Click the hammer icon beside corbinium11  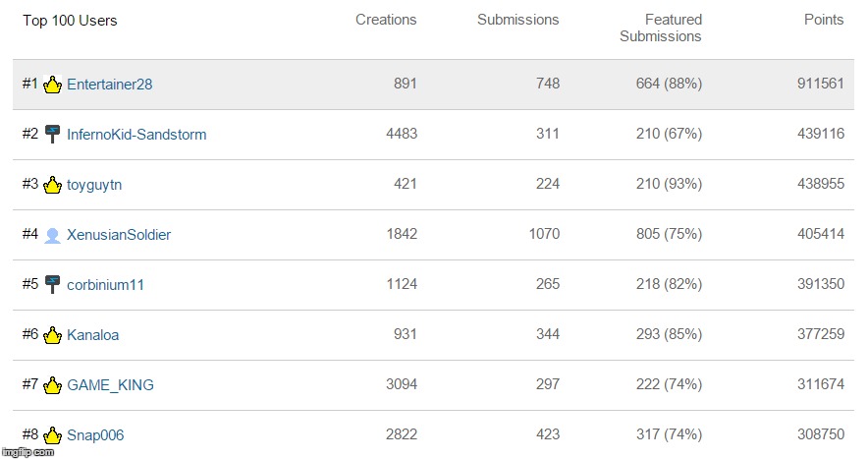point(53,284)
